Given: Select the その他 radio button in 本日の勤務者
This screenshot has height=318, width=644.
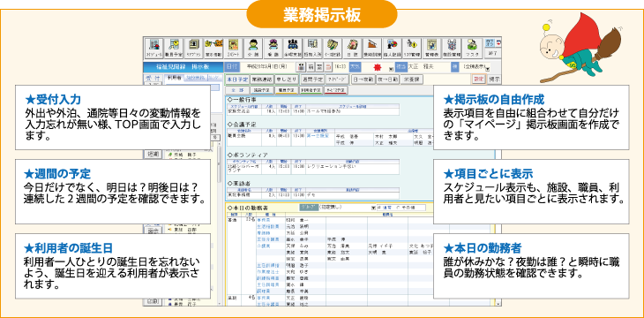Looking at the screenshot, I should (x=406, y=208).
